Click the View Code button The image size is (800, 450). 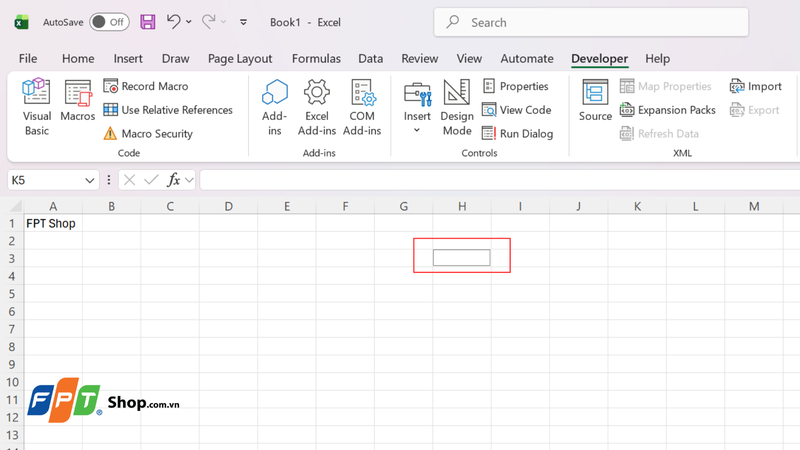517,110
